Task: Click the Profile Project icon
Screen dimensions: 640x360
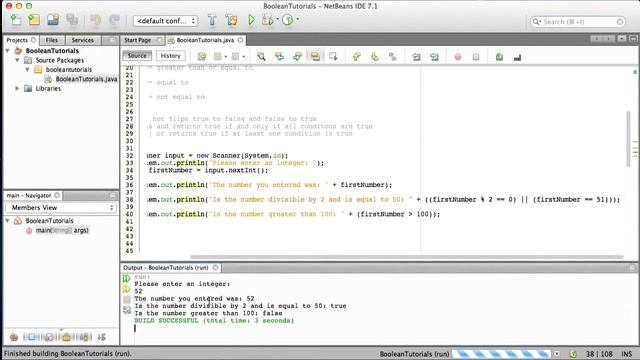Action: pyautogui.click(x=287, y=20)
